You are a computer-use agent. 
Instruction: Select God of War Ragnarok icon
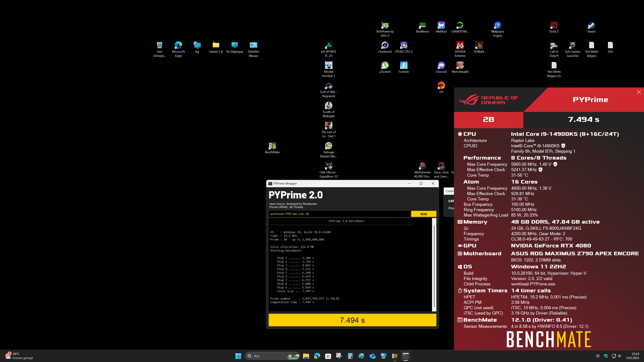[x=329, y=89]
